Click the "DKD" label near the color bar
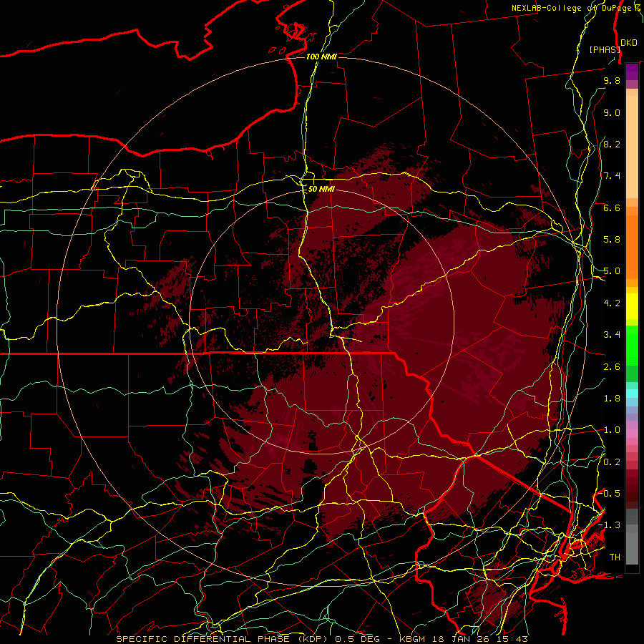 628,42
